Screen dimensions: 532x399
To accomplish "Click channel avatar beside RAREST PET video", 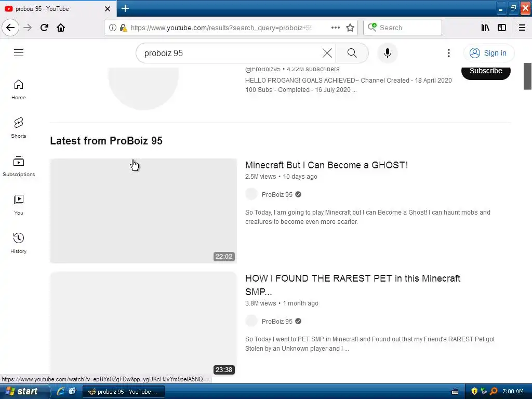I will [x=251, y=321].
